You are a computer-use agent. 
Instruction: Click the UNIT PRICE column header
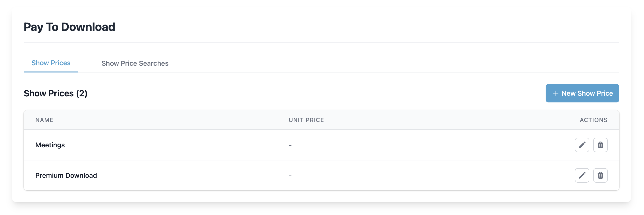tap(306, 120)
